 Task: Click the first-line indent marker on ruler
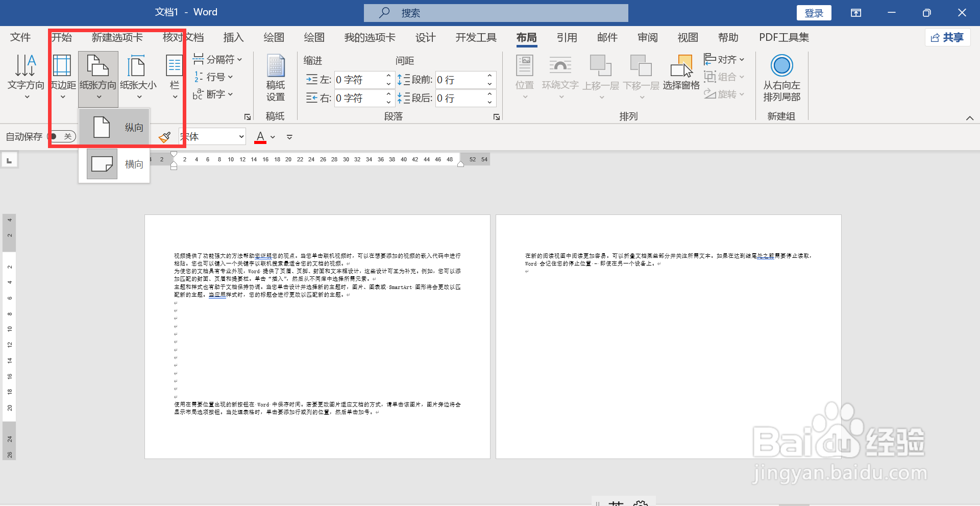tap(174, 154)
